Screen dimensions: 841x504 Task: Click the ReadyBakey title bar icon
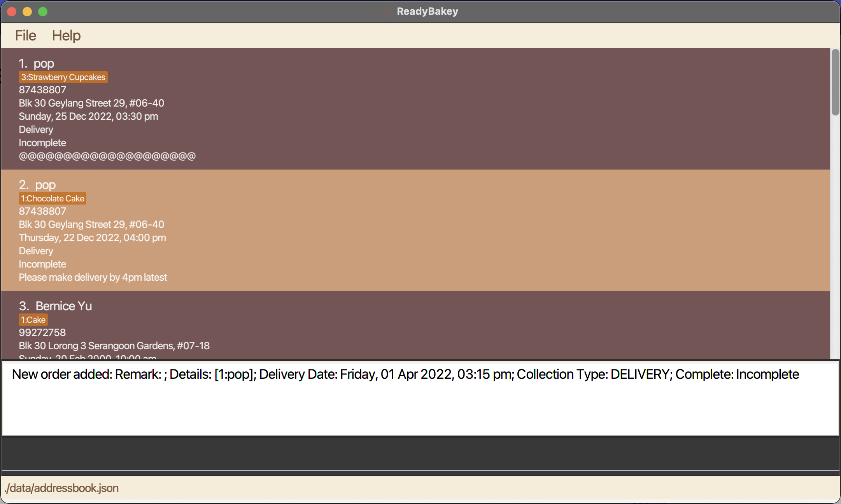pyautogui.click(x=387, y=11)
